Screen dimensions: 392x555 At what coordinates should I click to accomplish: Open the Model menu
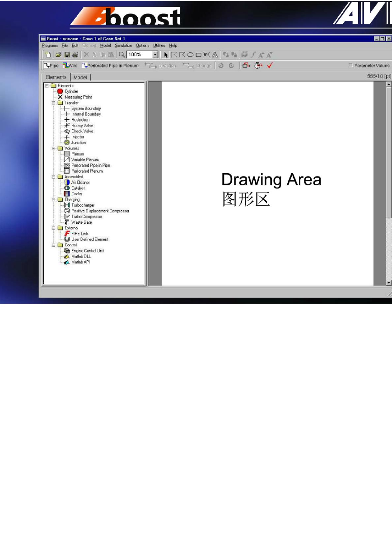[x=105, y=46]
